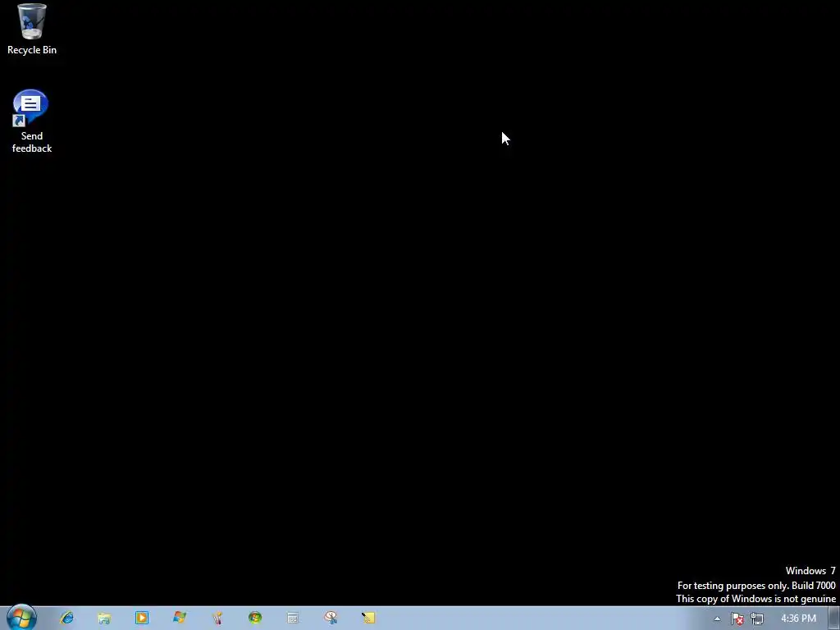Open Windows Explorer folder icon on taskbar
The height and width of the screenshot is (630, 840).
tap(104, 619)
